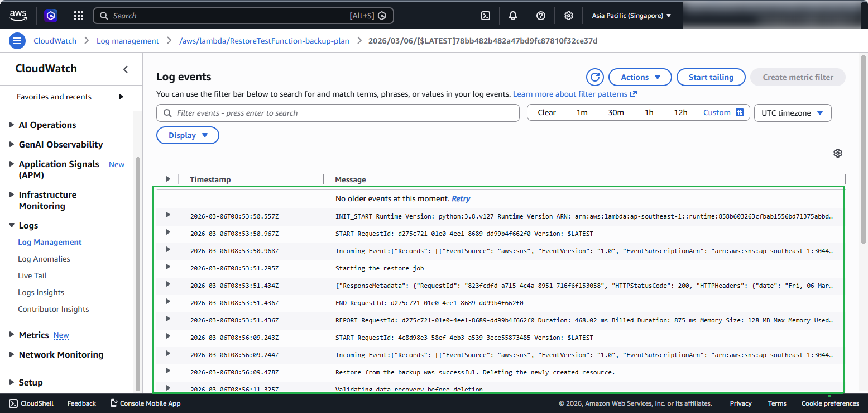Open the notifications bell icon
The height and width of the screenshot is (413, 868).
(x=513, y=16)
